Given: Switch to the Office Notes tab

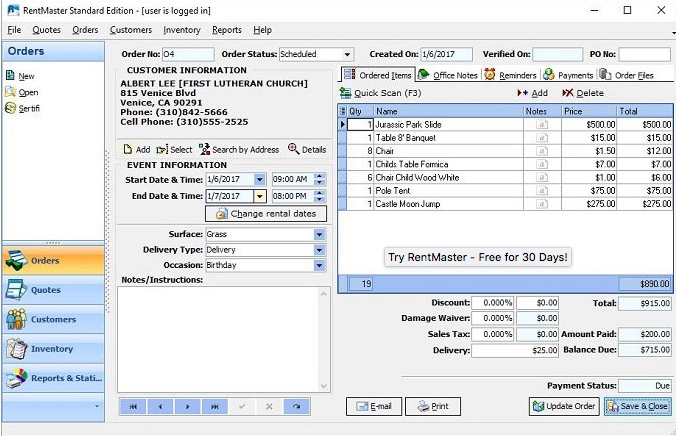Looking at the screenshot, I should click(x=448, y=75).
